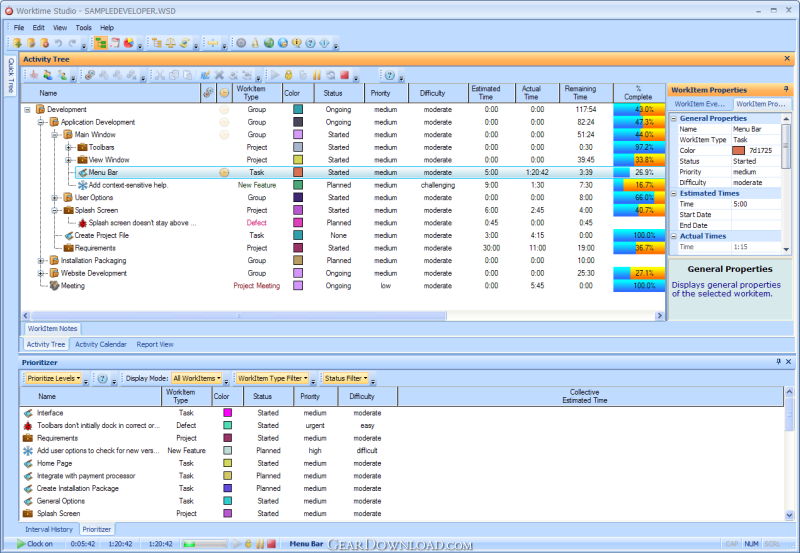Expand the Installation Packaging node

41,261
